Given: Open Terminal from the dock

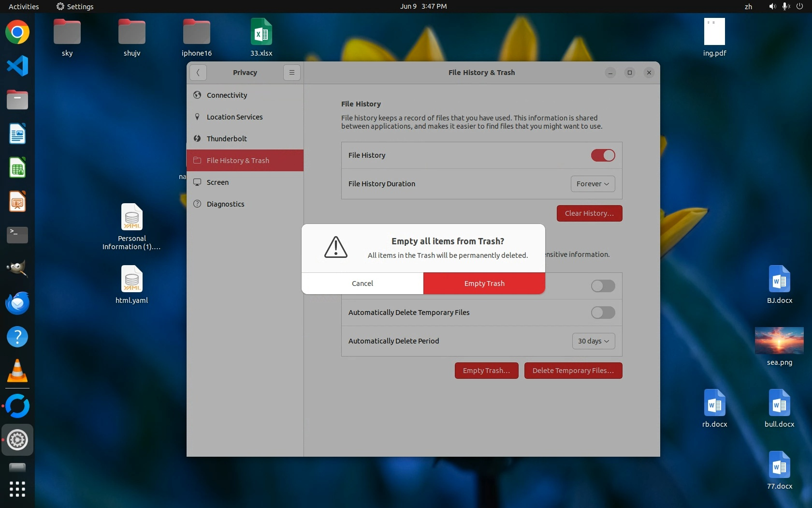Looking at the screenshot, I should [17, 235].
